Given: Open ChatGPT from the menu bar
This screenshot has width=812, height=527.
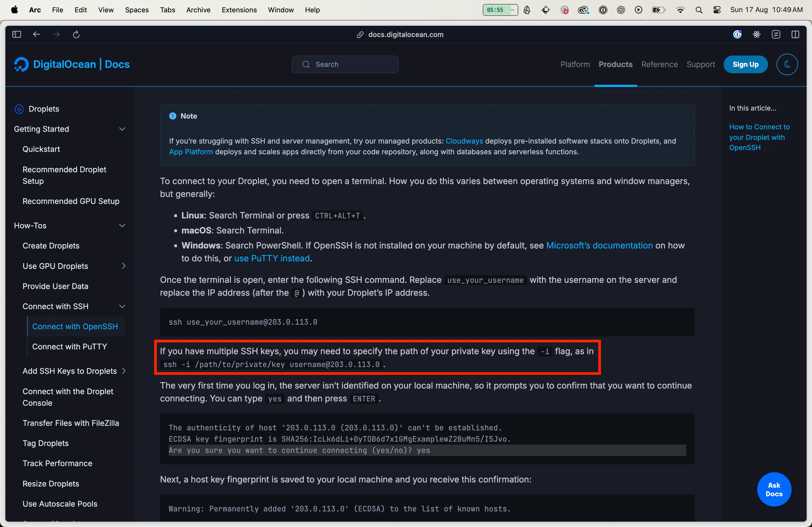Looking at the screenshot, I should click(621, 10).
